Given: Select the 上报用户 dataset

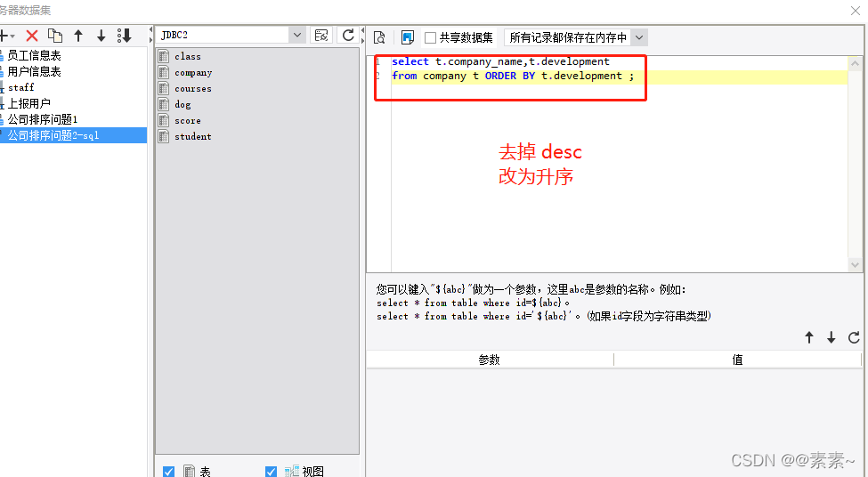Looking at the screenshot, I should (x=28, y=103).
